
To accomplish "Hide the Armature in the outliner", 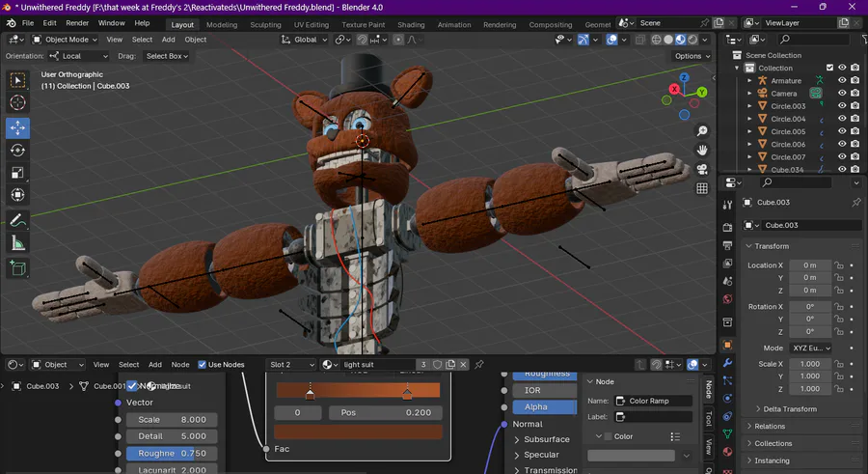I will pos(842,80).
